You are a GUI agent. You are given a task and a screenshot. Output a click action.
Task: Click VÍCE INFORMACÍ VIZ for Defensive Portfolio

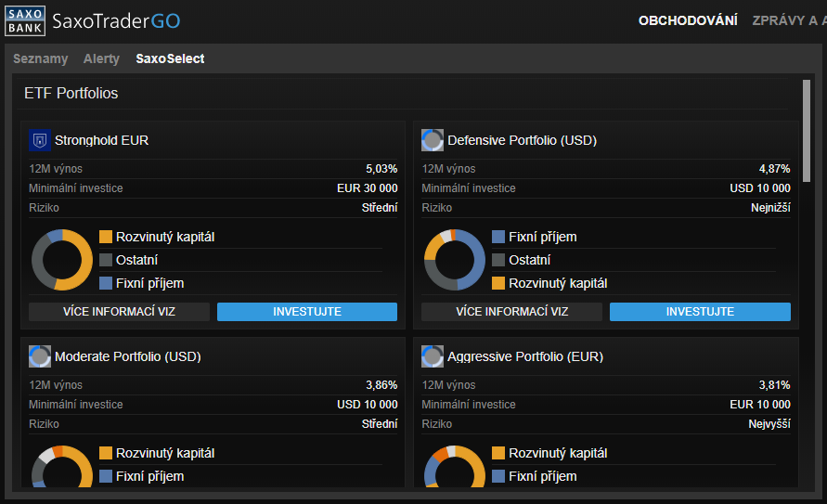click(511, 312)
